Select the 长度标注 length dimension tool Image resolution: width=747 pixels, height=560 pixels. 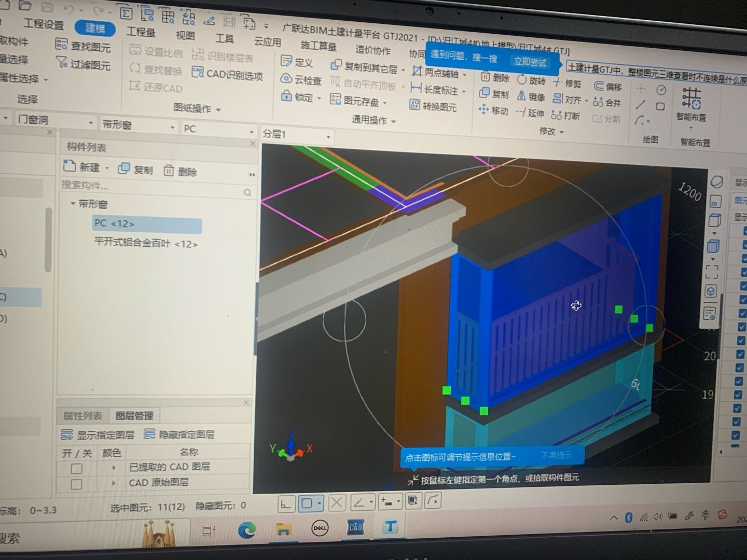pos(435,89)
